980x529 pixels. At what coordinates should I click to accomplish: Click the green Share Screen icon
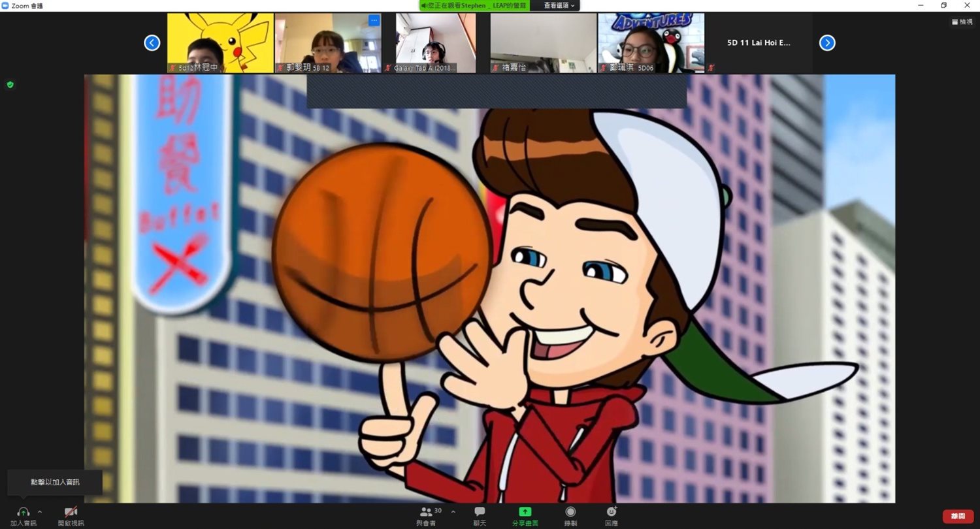point(525,512)
